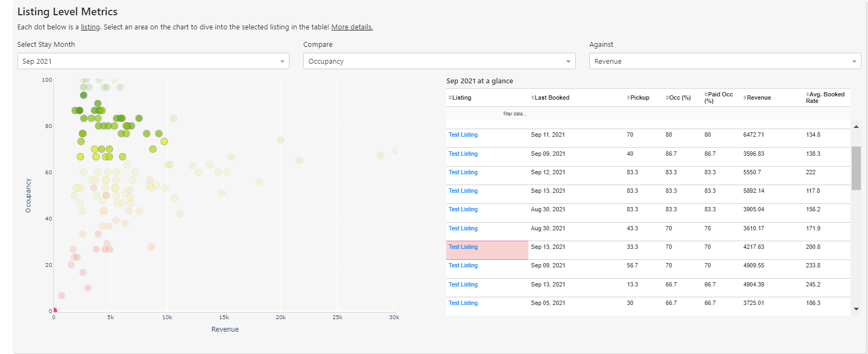Click the table's vertical scrollbar thumb

click(x=856, y=168)
